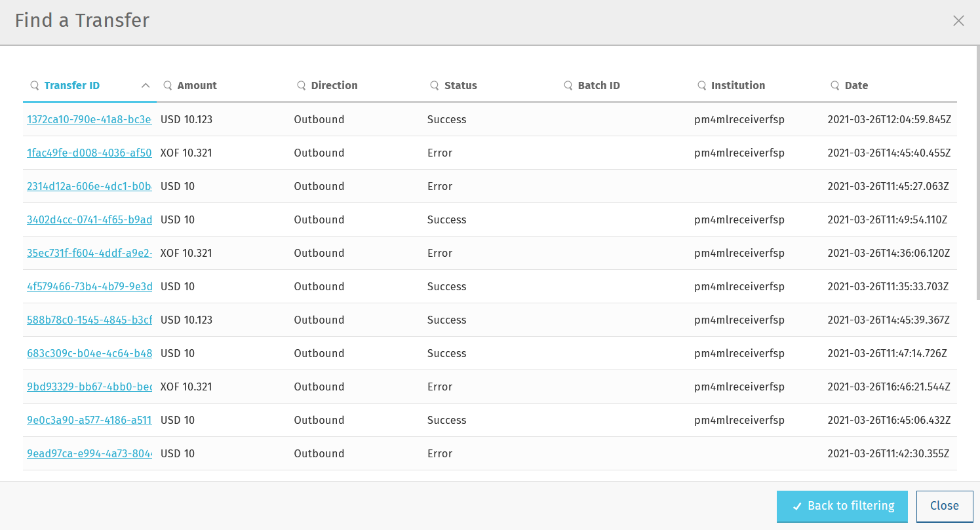
Task: Open transfer 2314d12a-606e-4dc1 link
Action: click(x=89, y=187)
